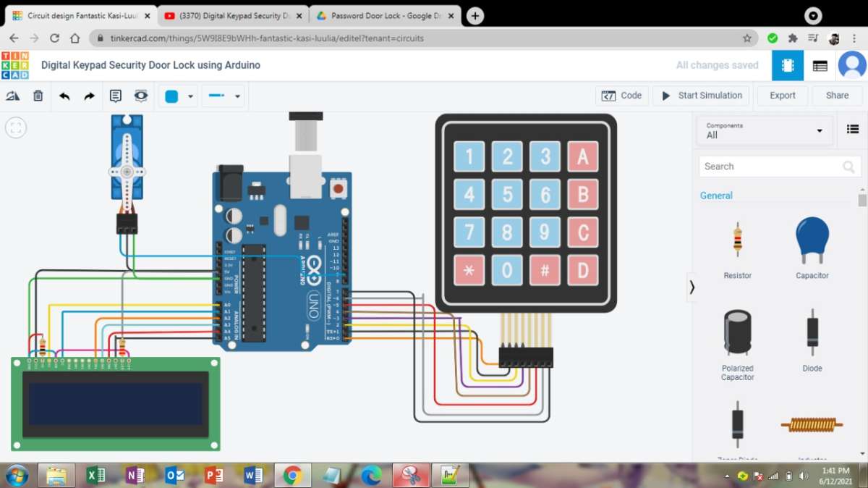
Task: Toggle notes visibility eye icon
Action: pyautogui.click(x=141, y=96)
